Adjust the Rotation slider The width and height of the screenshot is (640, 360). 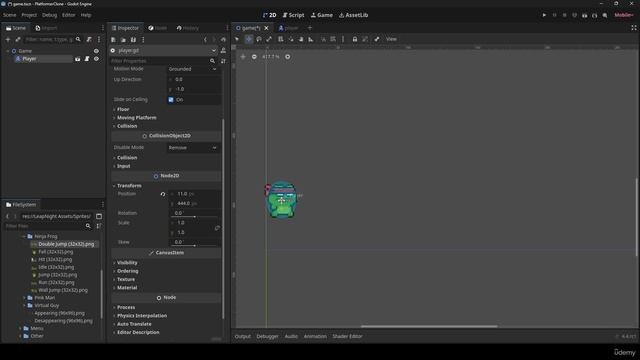tap(195, 217)
